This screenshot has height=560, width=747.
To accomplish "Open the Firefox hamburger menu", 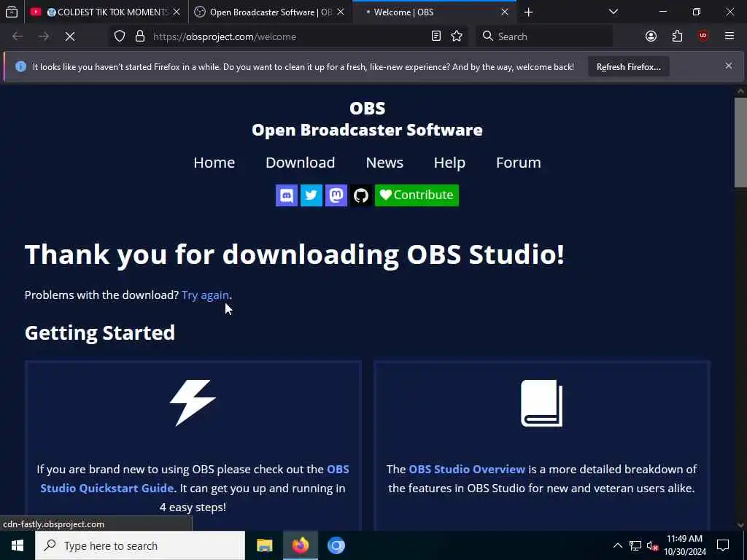I will (729, 36).
